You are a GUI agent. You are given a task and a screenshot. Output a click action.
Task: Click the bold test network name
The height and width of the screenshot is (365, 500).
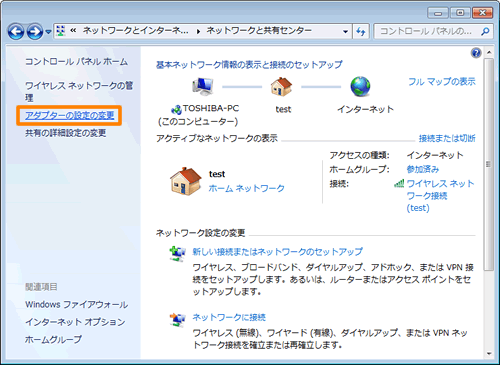click(x=217, y=174)
